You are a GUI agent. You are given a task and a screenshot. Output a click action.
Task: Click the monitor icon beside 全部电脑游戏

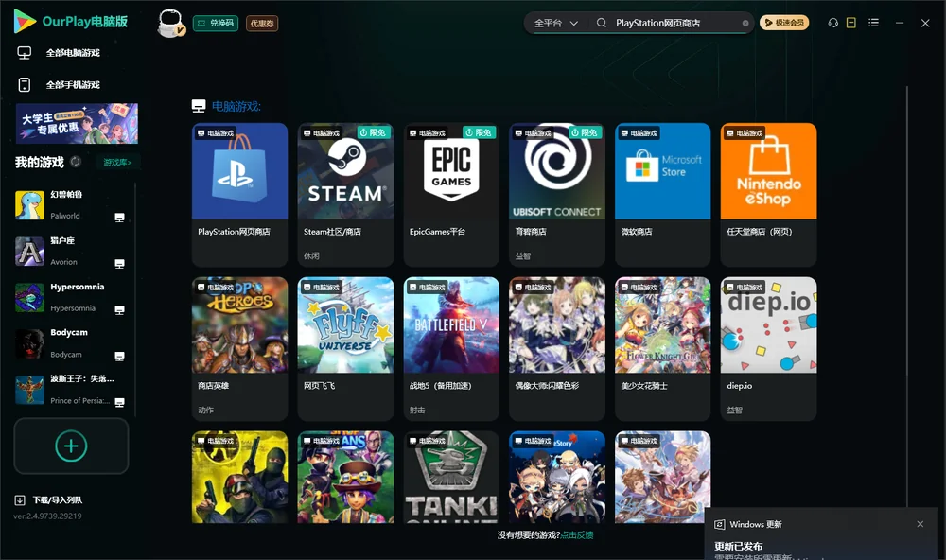[25, 53]
